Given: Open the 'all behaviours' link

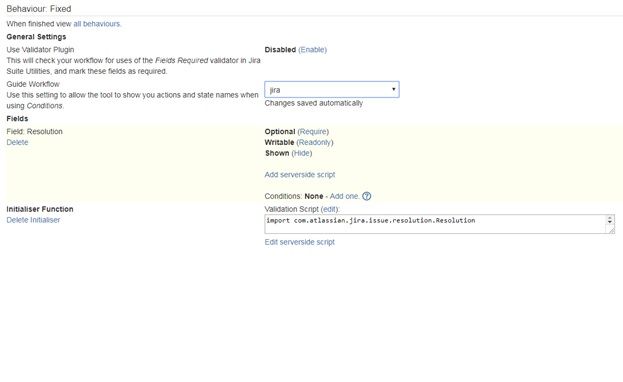Looking at the screenshot, I should [x=97, y=24].
